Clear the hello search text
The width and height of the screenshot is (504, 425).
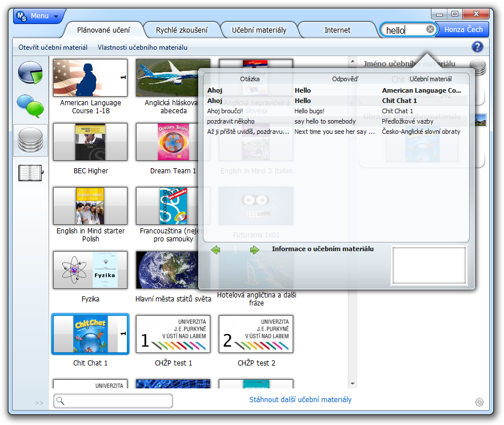(x=430, y=30)
